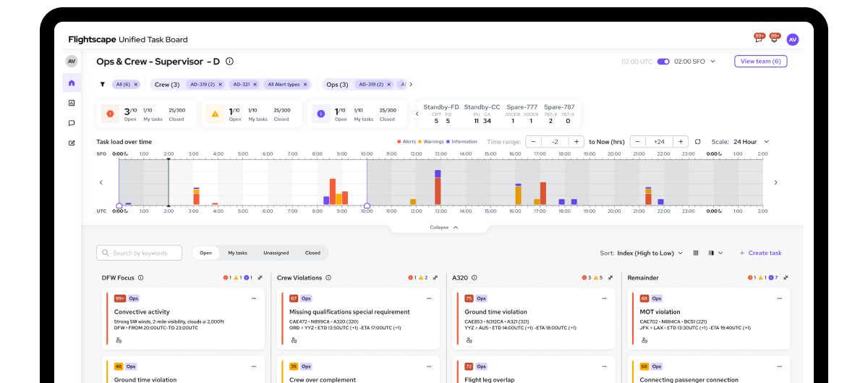Click the Create task link
This screenshot has height=383, width=868.
760,253
